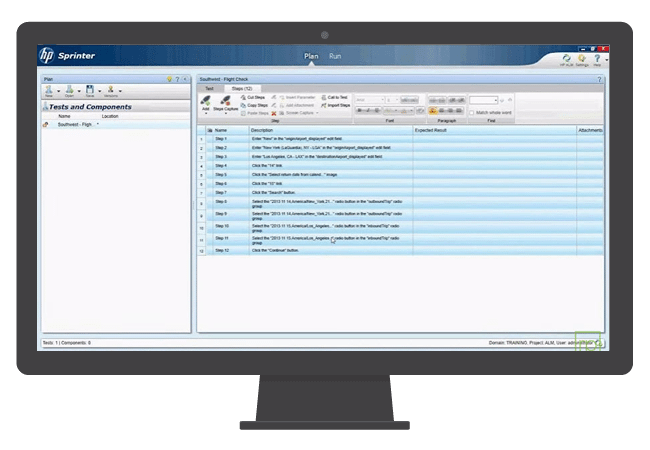Image resolution: width=650 pixels, height=450 pixels.
Task: Click the Open test icon
Action: click(x=69, y=90)
